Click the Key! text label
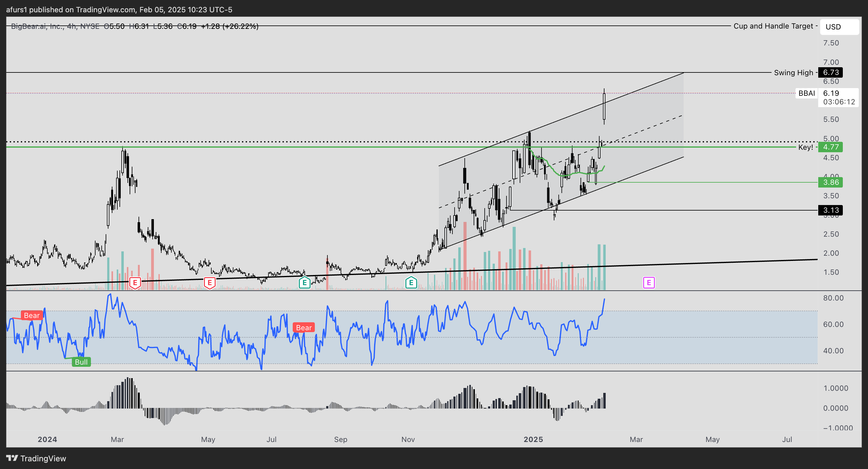868x469 pixels. pos(806,147)
